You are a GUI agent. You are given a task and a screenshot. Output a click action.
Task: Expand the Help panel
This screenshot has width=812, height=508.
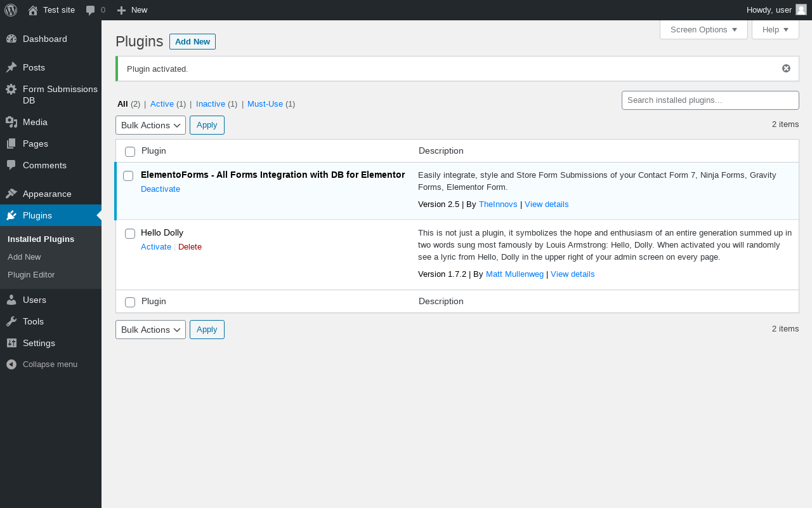click(x=775, y=30)
